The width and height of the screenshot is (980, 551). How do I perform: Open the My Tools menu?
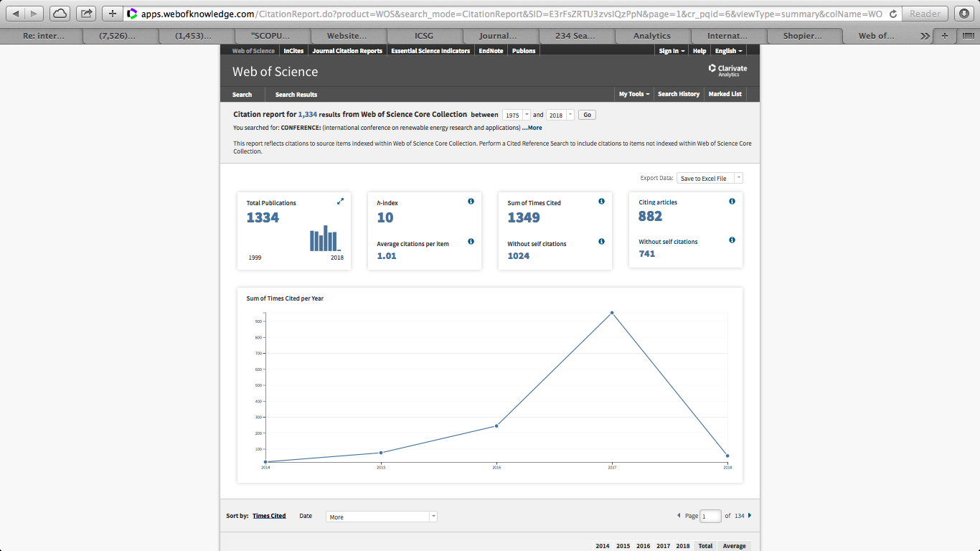[x=634, y=94]
